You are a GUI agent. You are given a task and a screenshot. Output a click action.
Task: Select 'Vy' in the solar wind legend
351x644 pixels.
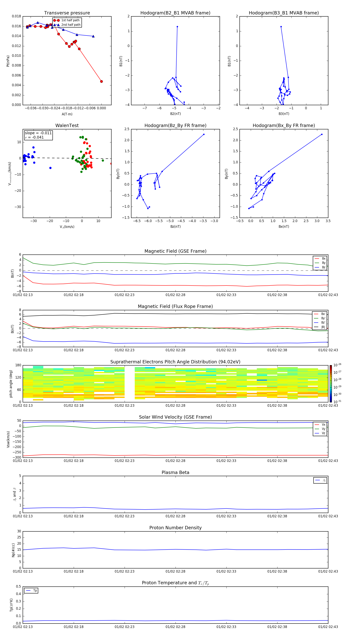pos(324,429)
